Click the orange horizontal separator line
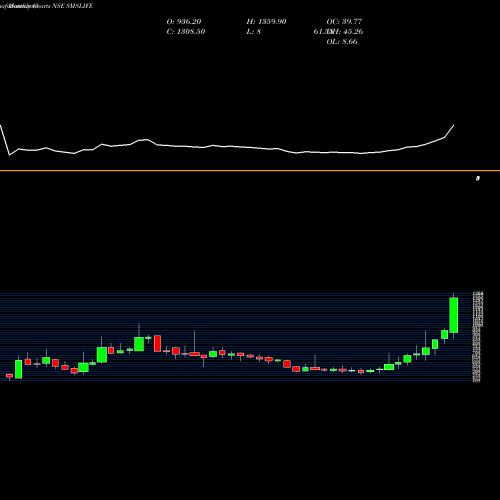The image size is (500, 500). [x=250, y=171]
